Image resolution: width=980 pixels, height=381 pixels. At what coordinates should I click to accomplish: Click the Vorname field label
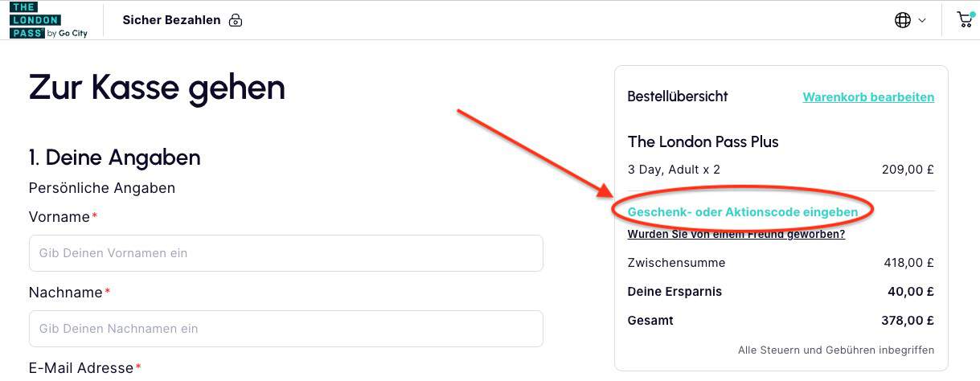(x=59, y=217)
